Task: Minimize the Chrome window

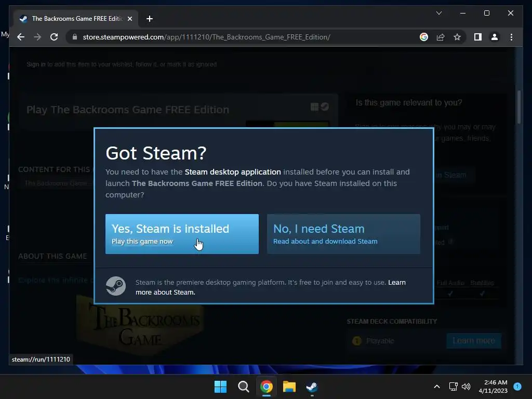Action: pyautogui.click(x=463, y=13)
